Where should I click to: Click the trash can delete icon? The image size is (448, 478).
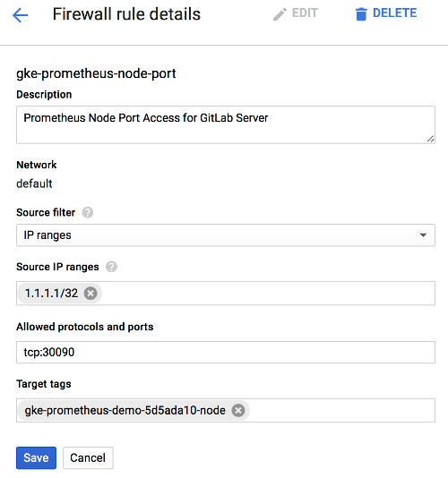(x=361, y=14)
